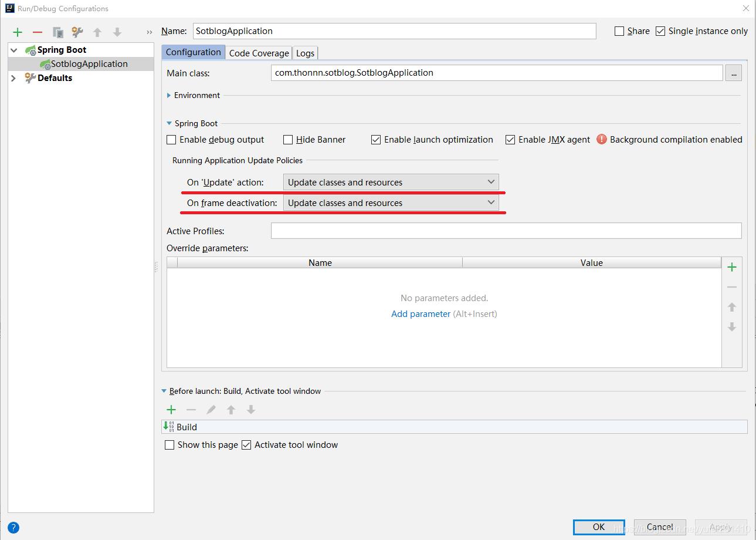This screenshot has height=540, width=756.
Task: Click the Background compilation enabled warning icon
Action: pyautogui.click(x=601, y=139)
